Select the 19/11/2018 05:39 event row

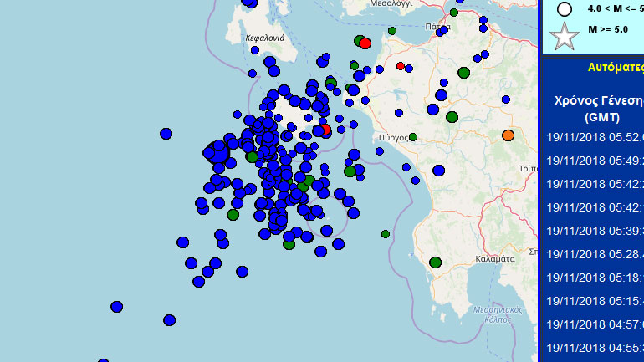[x=594, y=231]
